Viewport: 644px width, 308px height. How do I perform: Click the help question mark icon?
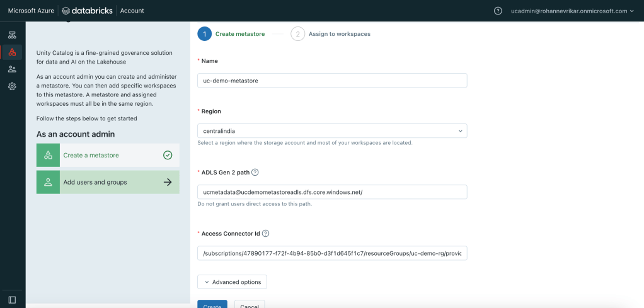click(498, 11)
